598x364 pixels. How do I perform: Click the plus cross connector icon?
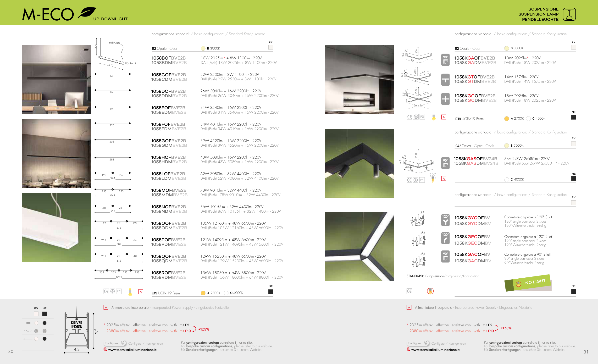[445, 99]
